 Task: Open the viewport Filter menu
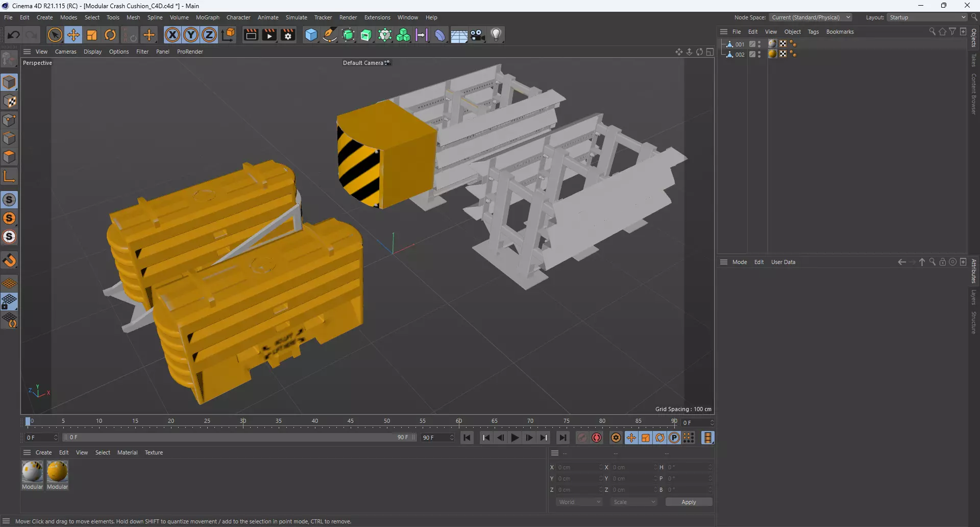click(142, 52)
